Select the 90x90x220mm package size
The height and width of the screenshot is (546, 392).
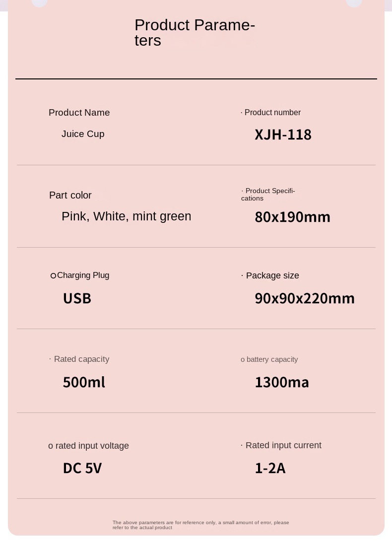[x=305, y=298]
